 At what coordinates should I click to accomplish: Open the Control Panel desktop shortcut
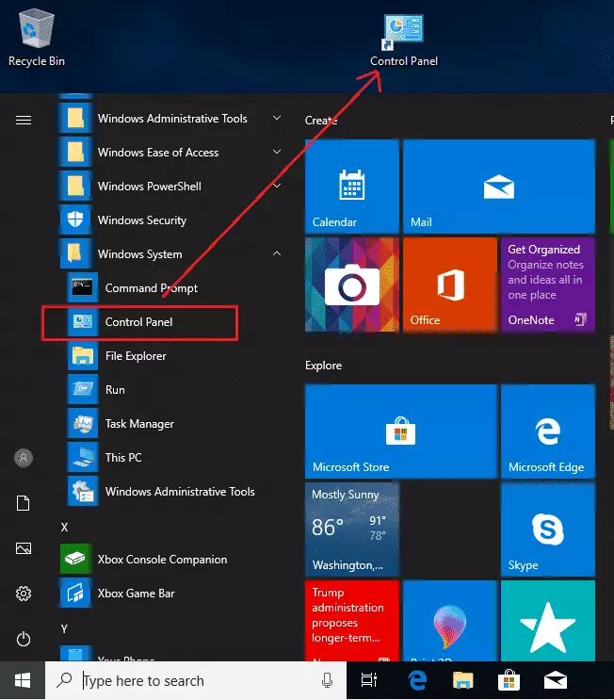click(404, 41)
